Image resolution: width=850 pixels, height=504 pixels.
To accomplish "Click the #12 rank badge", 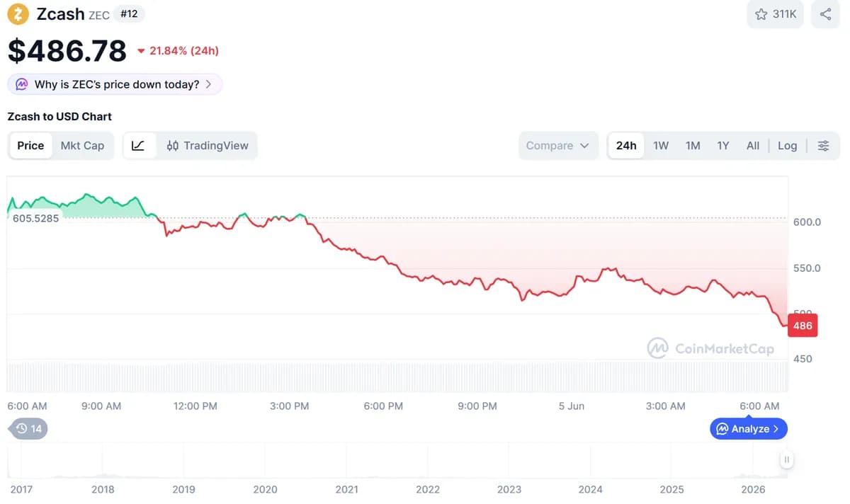I will [x=129, y=13].
